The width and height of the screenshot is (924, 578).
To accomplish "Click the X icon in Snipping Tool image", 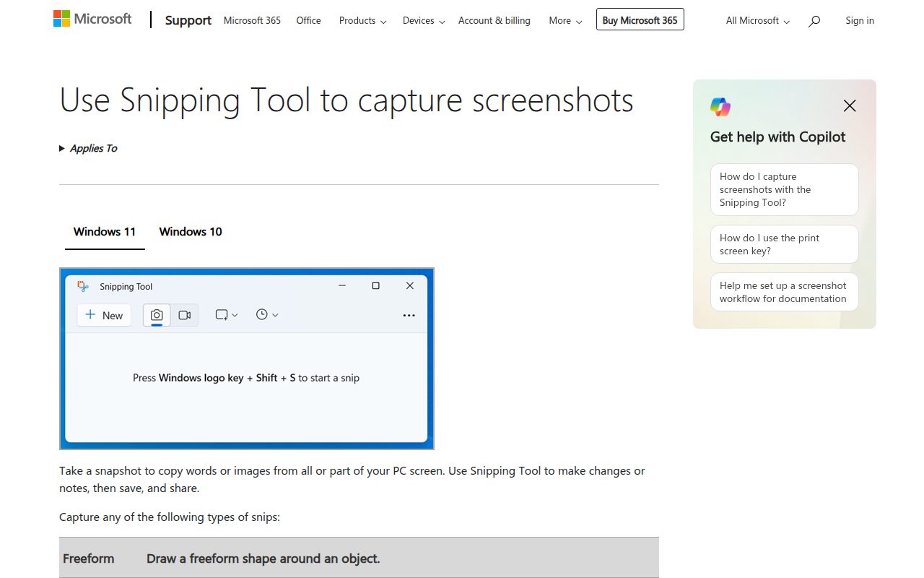I will [x=410, y=286].
